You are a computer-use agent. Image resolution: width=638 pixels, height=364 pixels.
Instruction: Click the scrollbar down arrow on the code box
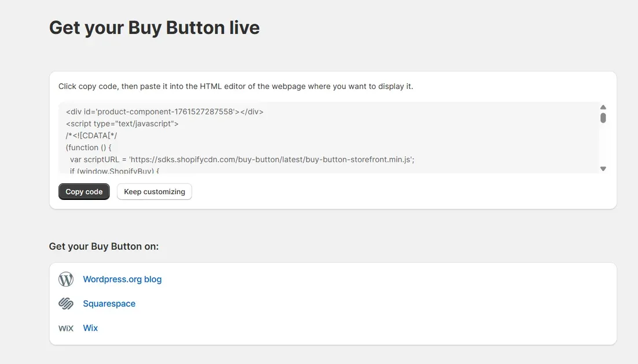coord(603,168)
